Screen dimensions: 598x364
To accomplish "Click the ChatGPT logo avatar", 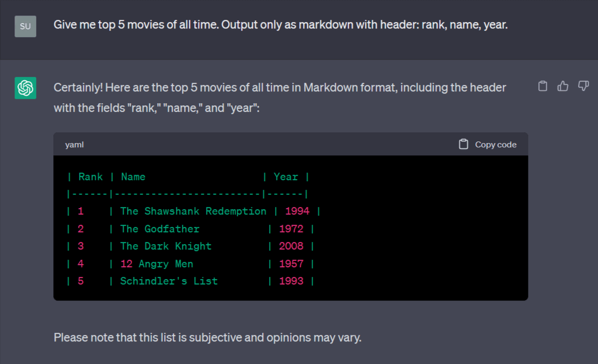I will (25, 88).
